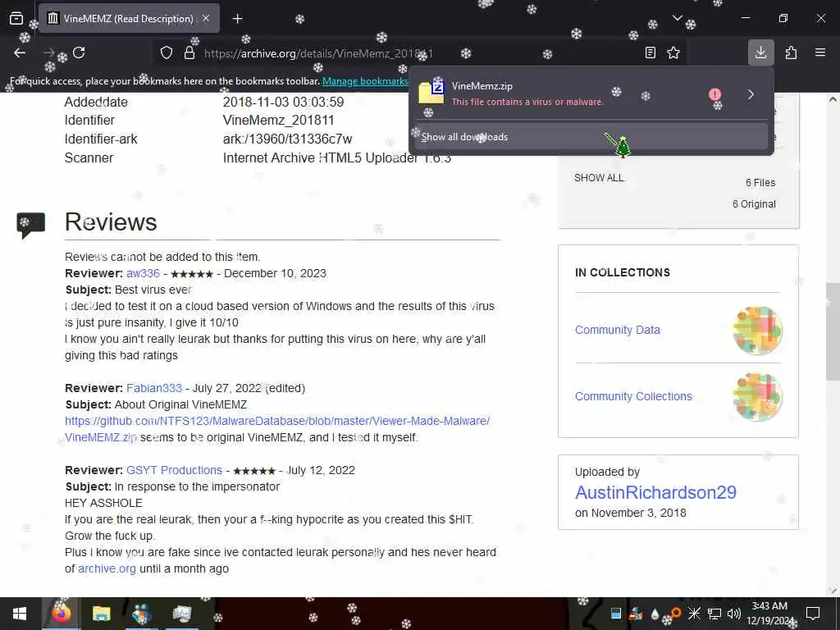Open the notification center icon
The image size is (840, 630).
pos(813,614)
